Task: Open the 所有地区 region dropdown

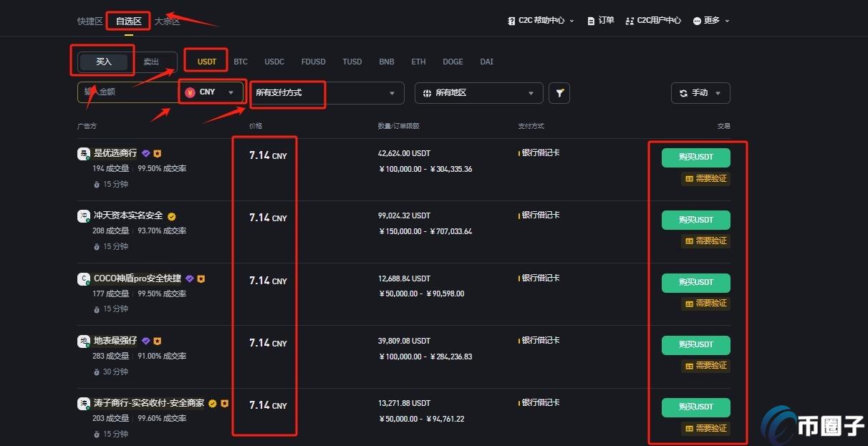Action: click(x=478, y=92)
